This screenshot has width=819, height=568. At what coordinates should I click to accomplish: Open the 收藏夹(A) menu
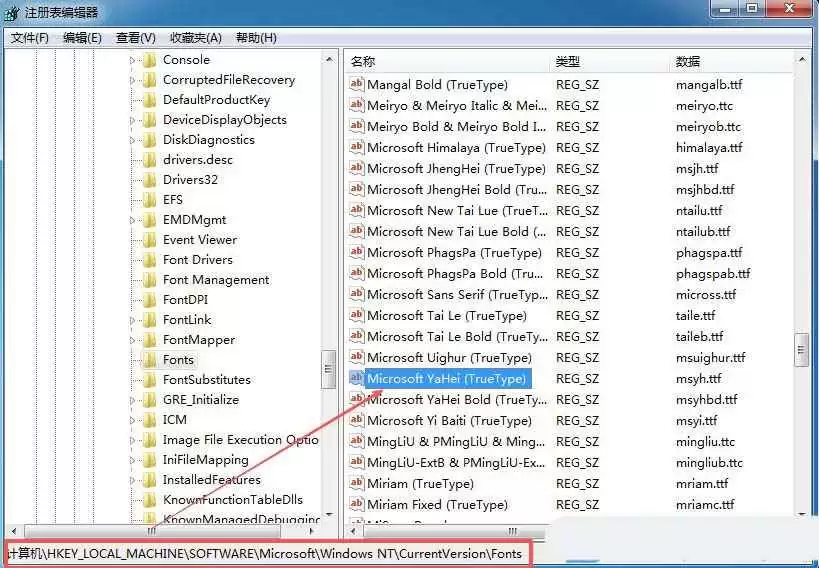[195, 38]
